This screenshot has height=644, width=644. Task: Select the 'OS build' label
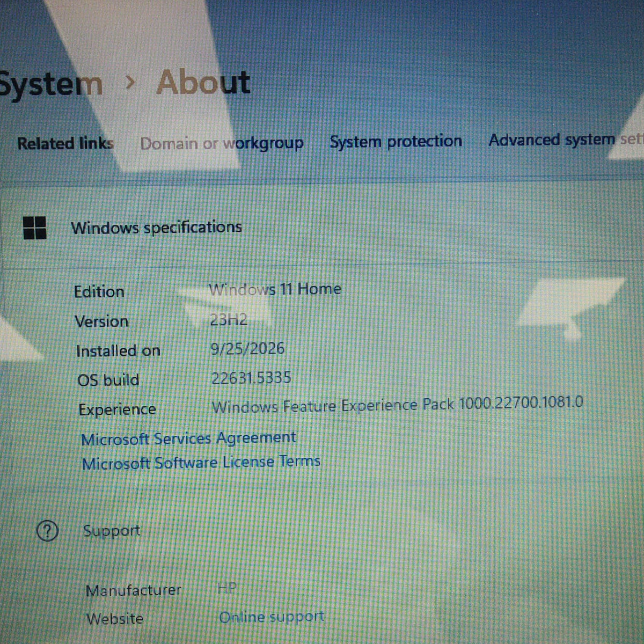[108, 380]
